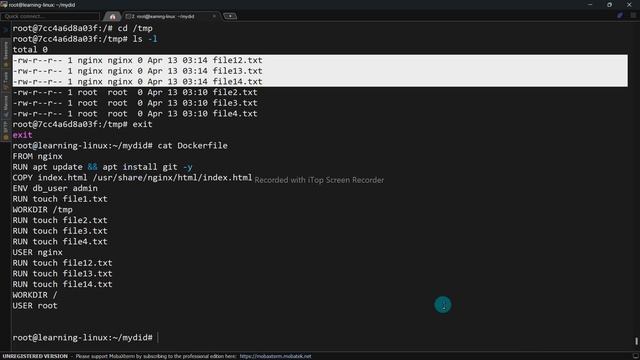Close the root@learning-linux terminal tab
Image resolution: width=640 pixels, height=360 pixels.
click(214, 16)
